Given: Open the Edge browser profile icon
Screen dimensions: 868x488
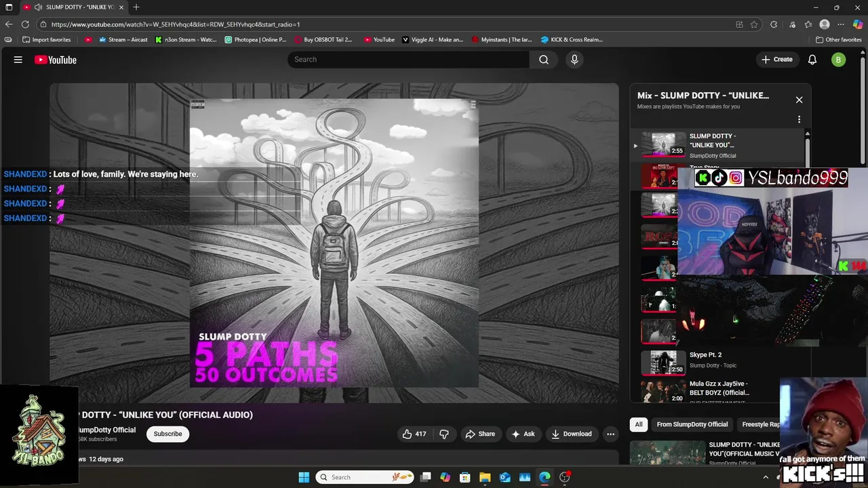Looking at the screenshot, I should pyautogui.click(x=825, y=24).
